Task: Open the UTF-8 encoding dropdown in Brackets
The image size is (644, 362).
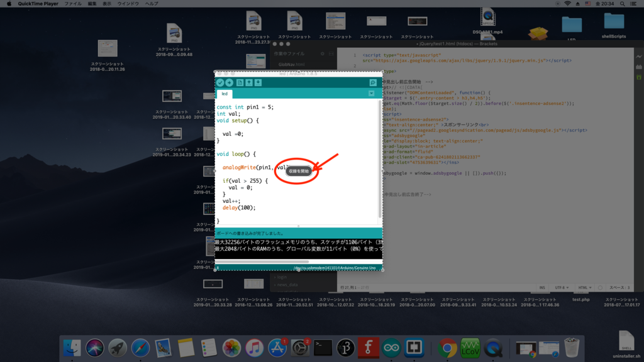Action: pos(562,288)
